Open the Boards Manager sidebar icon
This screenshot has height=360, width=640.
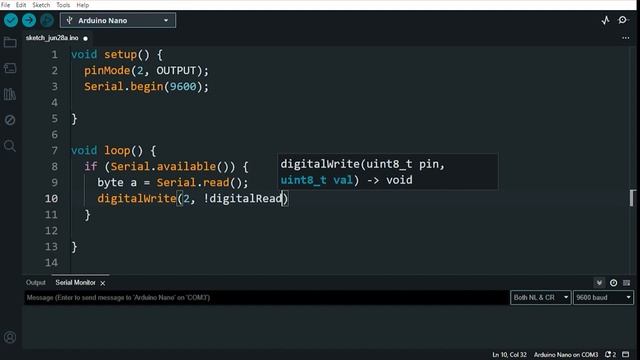point(10,68)
